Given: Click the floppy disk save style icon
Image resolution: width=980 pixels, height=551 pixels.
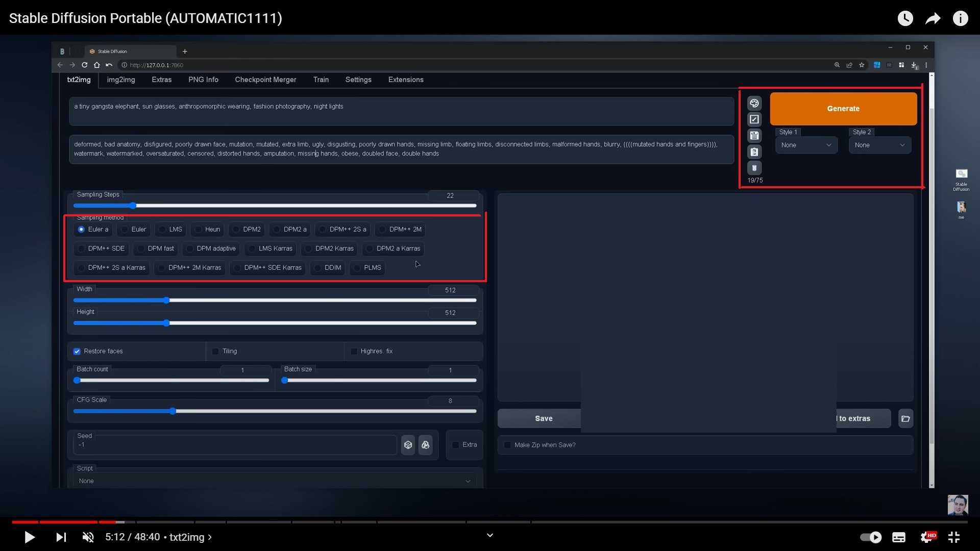Looking at the screenshot, I should coord(754,136).
